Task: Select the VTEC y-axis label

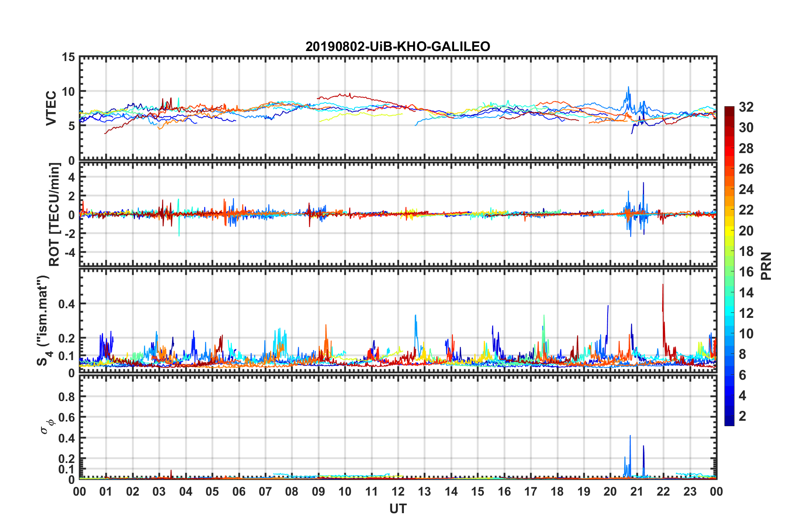Action: (x=51, y=108)
